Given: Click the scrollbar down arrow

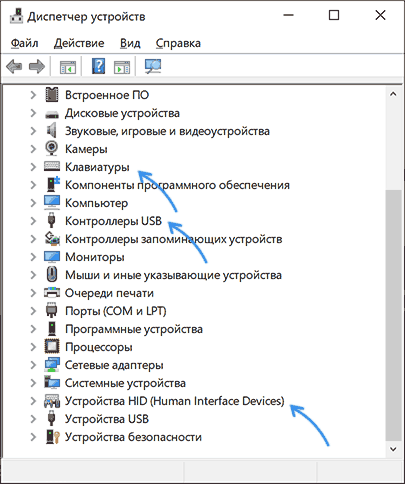Looking at the screenshot, I should [393, 449].
